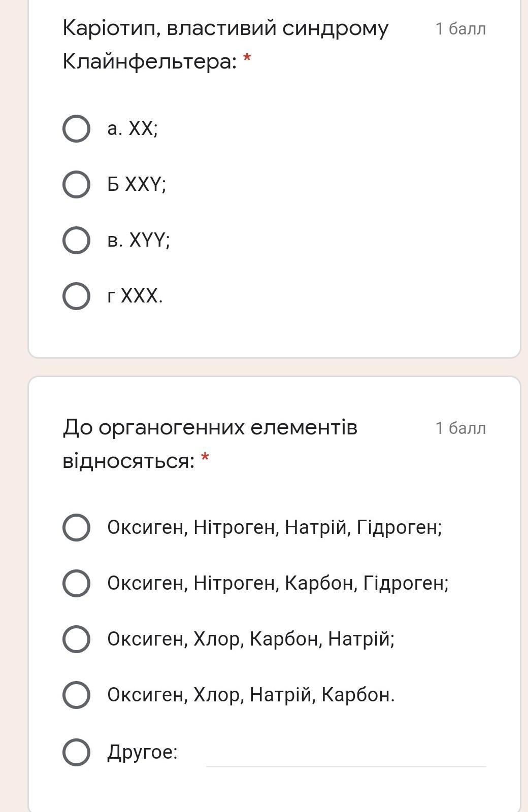Click the 'Другое:' label text
This screenshot has width=528, height=812.
(x=142, y=752)
